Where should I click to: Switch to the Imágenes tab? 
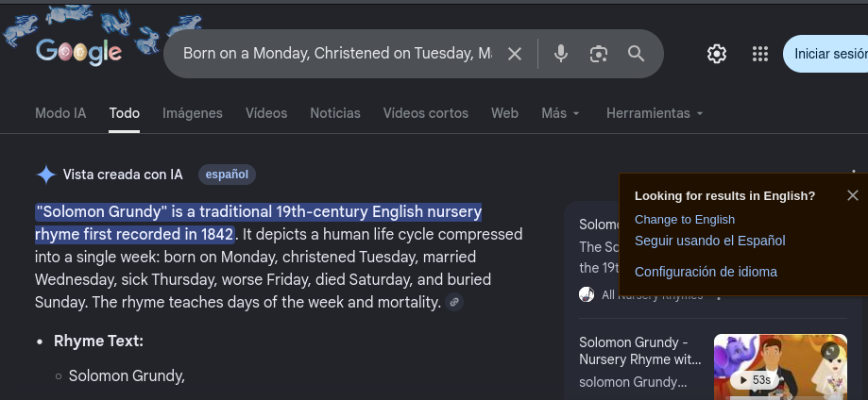(x=193, y=113)
